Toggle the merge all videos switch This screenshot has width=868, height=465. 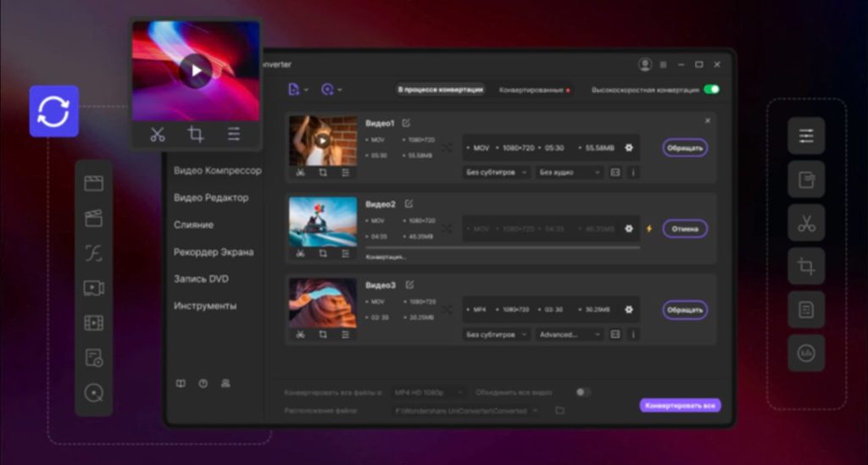coord(583,392)
